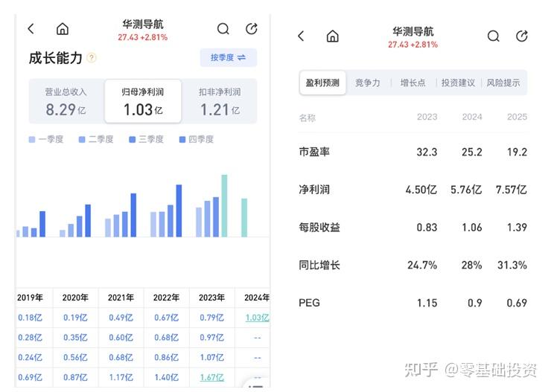
Task: Select 市盈率 row label
Action: (314, 152)
